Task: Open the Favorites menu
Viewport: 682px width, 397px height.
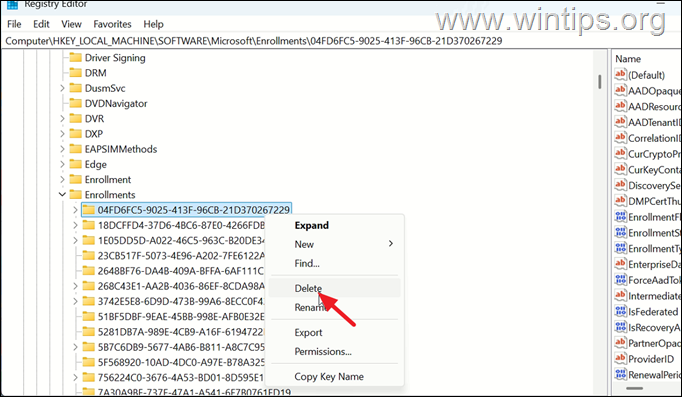Action: coord(112,24)
